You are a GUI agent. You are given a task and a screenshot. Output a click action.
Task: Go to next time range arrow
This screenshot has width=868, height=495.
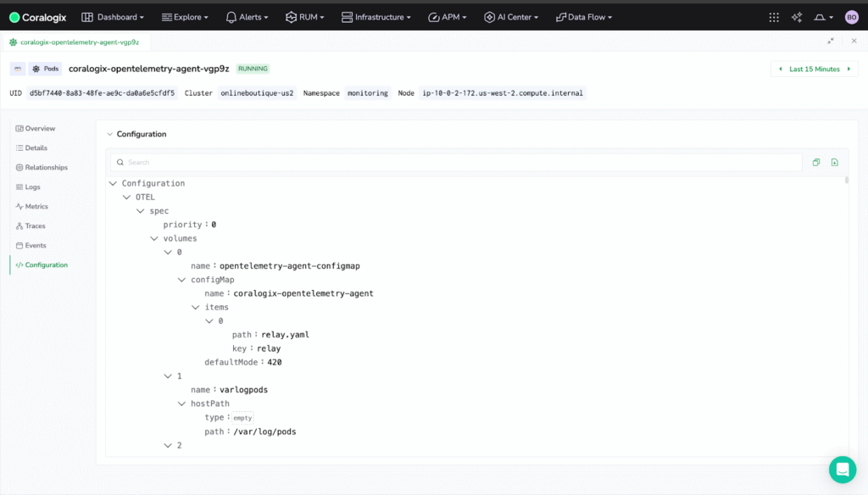click(849, 70)
